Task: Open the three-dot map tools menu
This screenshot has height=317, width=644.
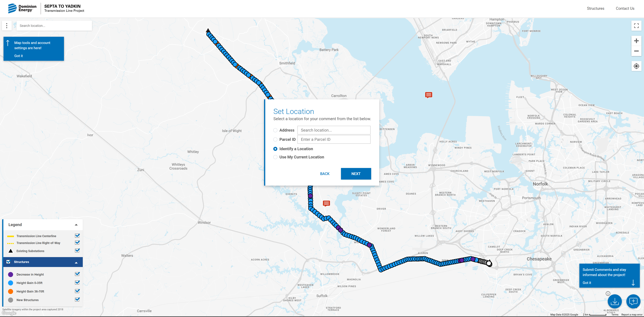Action: tap(7, 26)
